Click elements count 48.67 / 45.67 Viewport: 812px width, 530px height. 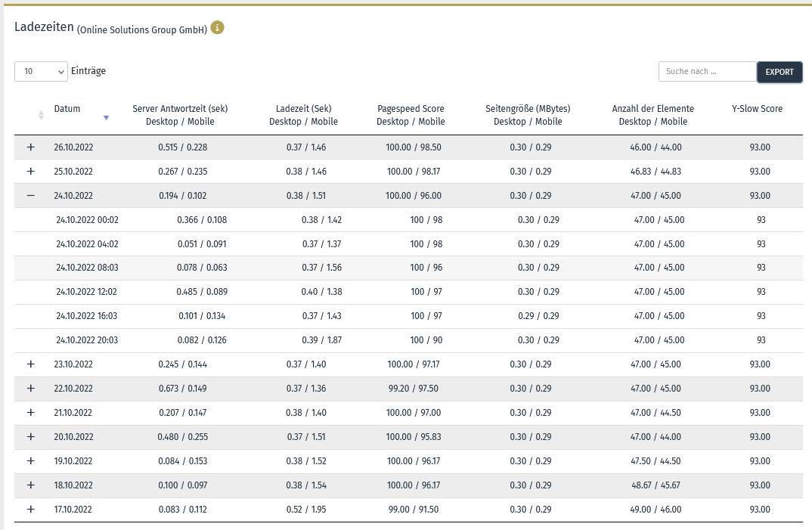pyautogui.click(x=655, y=485)
